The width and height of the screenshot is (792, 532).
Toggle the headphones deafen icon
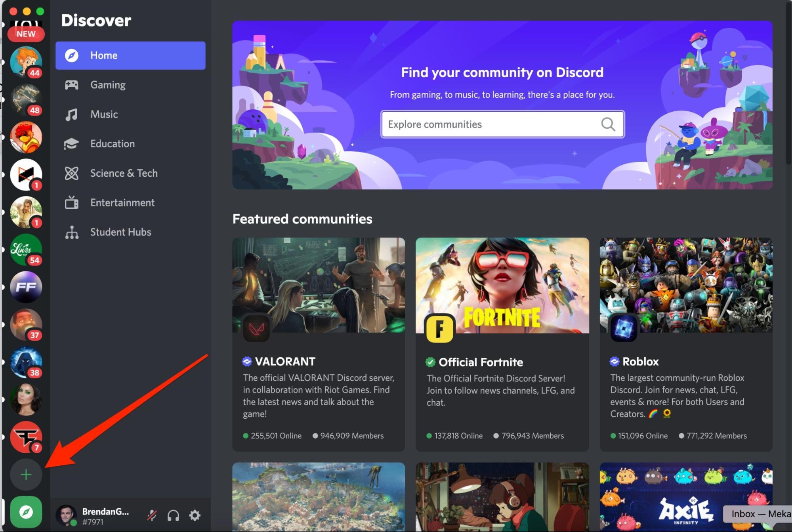tap(173, 515)
